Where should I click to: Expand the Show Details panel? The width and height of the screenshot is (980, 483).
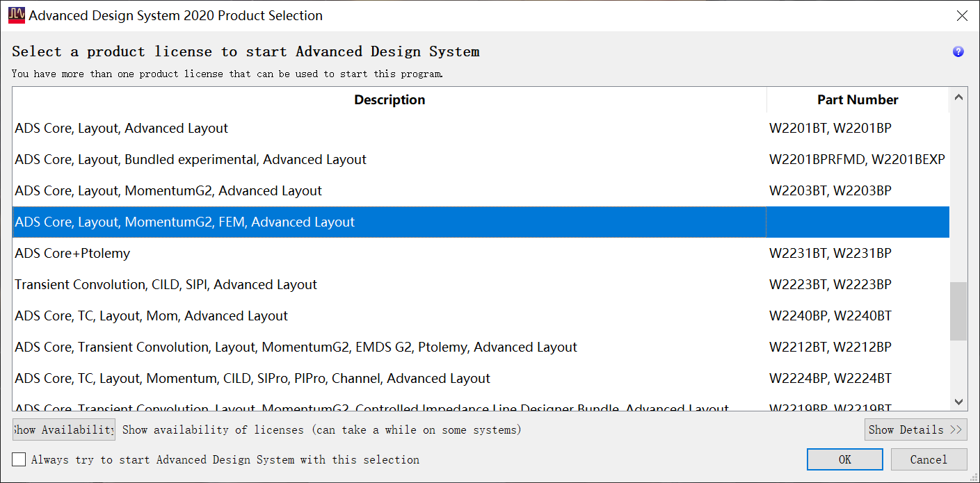[x=915, y=429]
